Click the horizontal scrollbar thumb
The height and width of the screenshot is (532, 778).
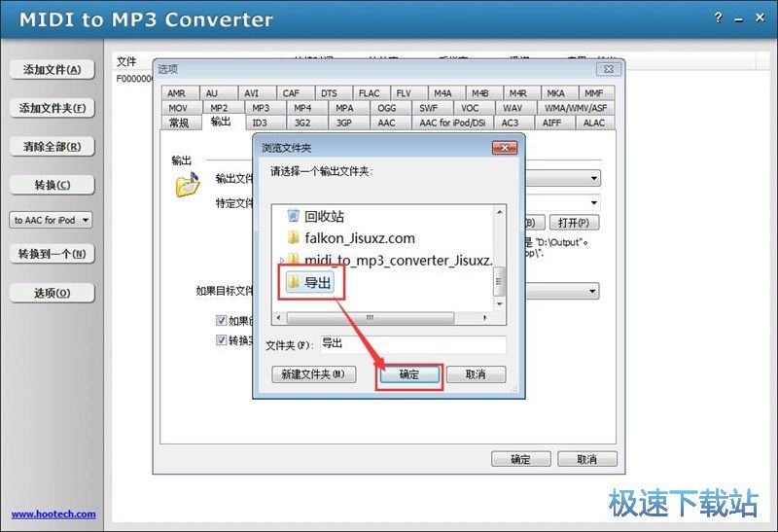pos(371,318)
